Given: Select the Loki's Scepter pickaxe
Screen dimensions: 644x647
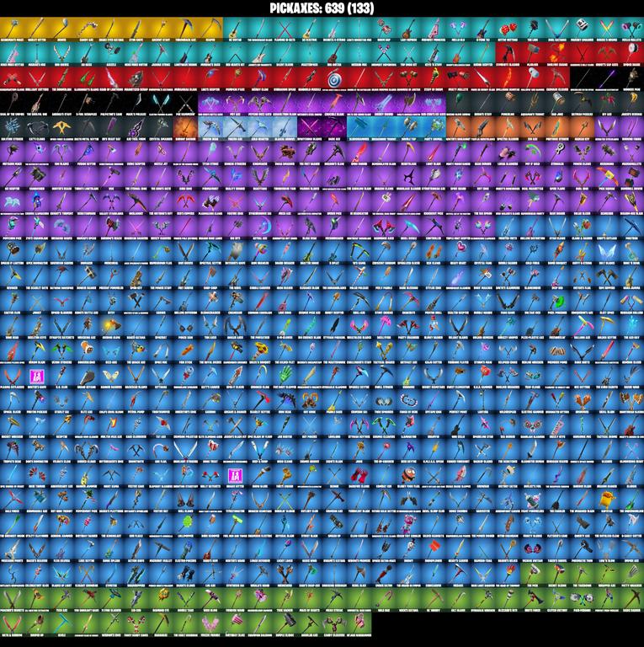Looking at the screenshot, I should point(210,79).
